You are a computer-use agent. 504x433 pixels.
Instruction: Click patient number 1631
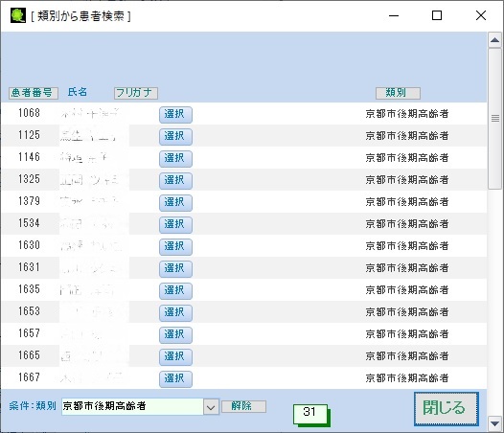[x=30, y=267]
